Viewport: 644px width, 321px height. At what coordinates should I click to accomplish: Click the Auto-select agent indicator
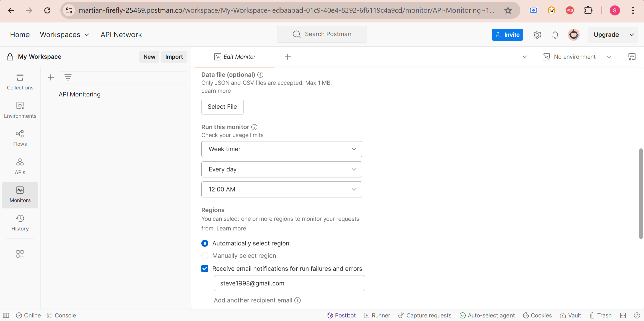(487, 315)
